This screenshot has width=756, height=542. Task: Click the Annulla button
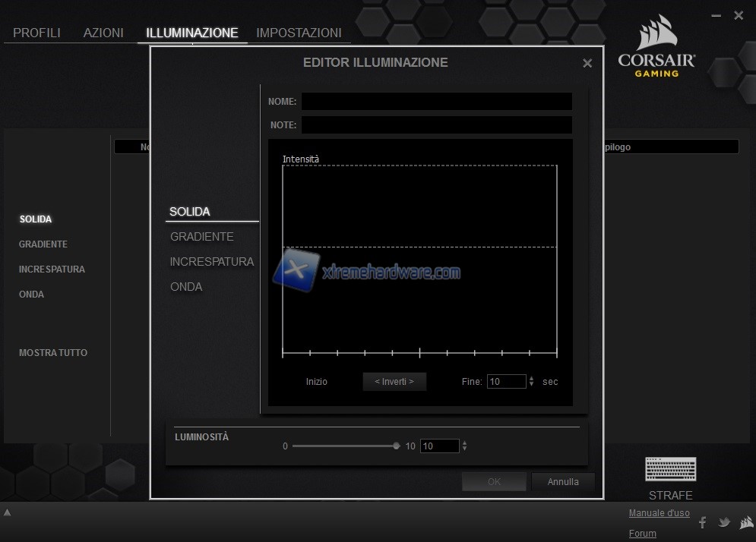[563, 482]
